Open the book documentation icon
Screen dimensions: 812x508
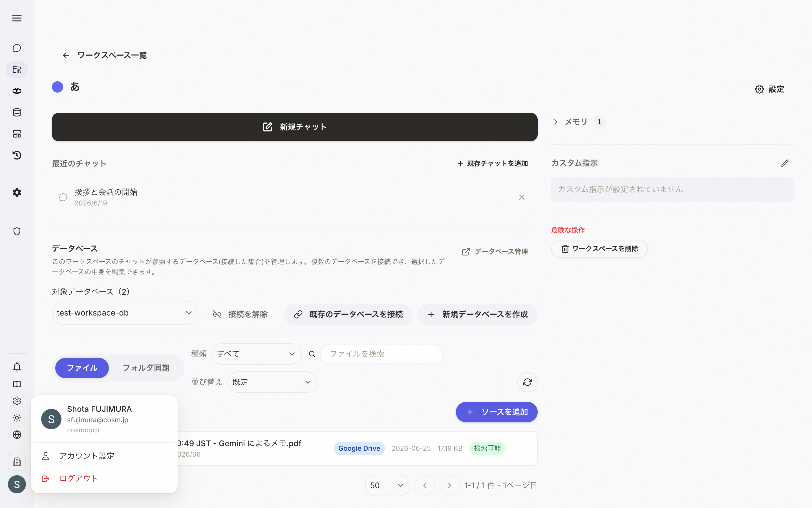click(17, 384)
